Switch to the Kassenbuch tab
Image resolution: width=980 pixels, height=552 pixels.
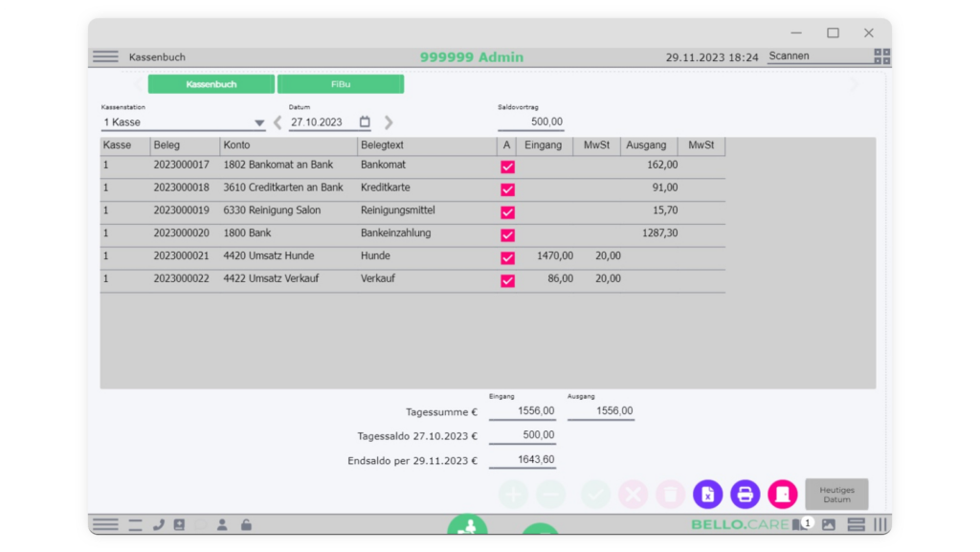(x=212, y=83)
